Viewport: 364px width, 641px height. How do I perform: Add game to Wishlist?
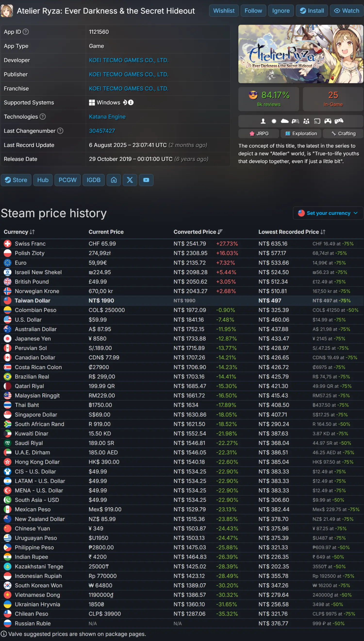coord(223,11)
